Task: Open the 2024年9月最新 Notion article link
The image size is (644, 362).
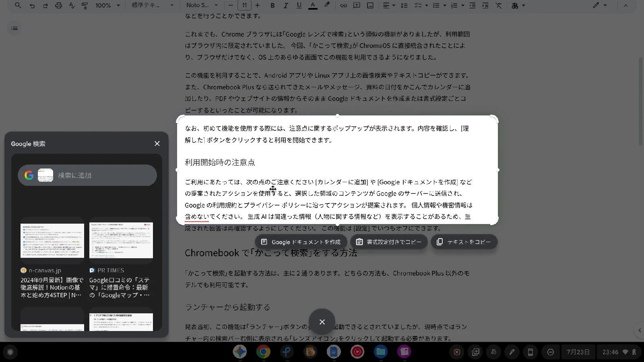Action: [52, 288]
